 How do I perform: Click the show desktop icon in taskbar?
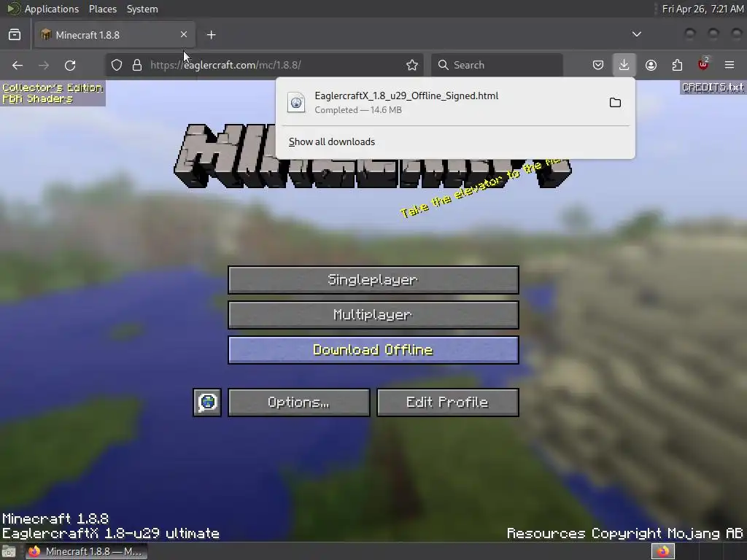(x=9, y=551)
